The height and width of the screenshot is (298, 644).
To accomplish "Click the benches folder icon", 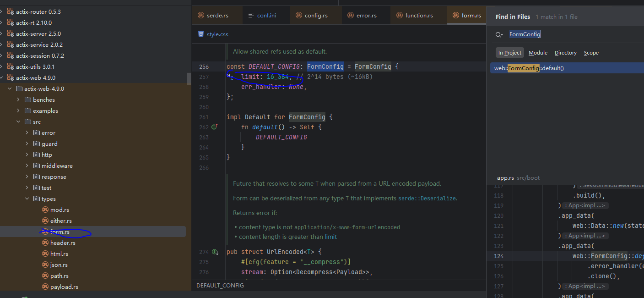I will click(x=28, y=99).
